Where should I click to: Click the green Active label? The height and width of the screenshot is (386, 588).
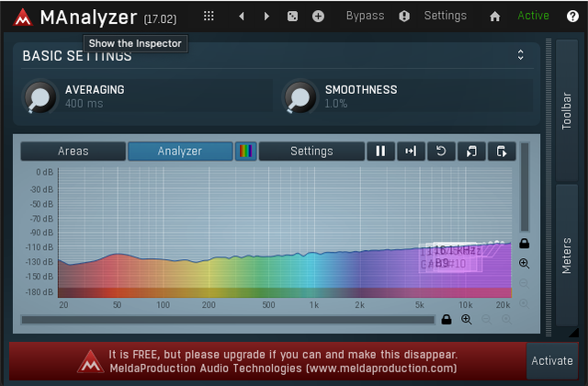tap(533, 16)
